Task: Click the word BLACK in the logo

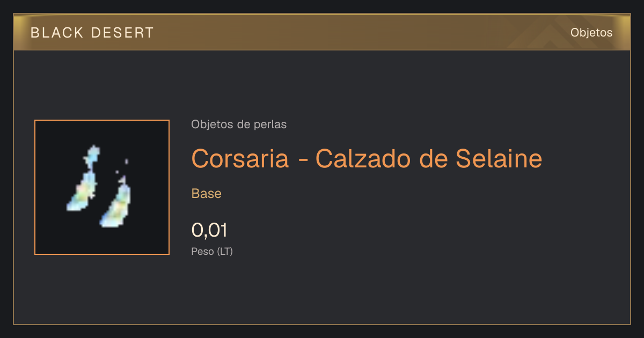Action: pyautogui.click(x=57, y=33)
